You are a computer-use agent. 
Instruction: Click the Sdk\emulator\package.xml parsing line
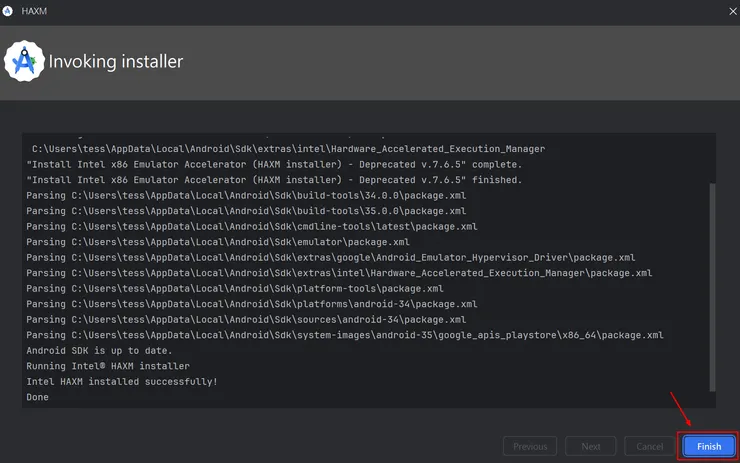(218, 242)
